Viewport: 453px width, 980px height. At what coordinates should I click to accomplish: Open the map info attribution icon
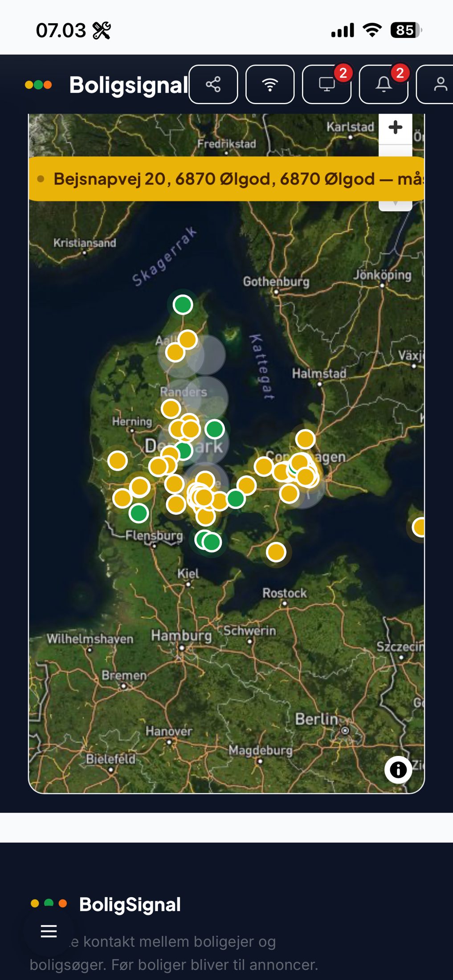pos(398,769)
